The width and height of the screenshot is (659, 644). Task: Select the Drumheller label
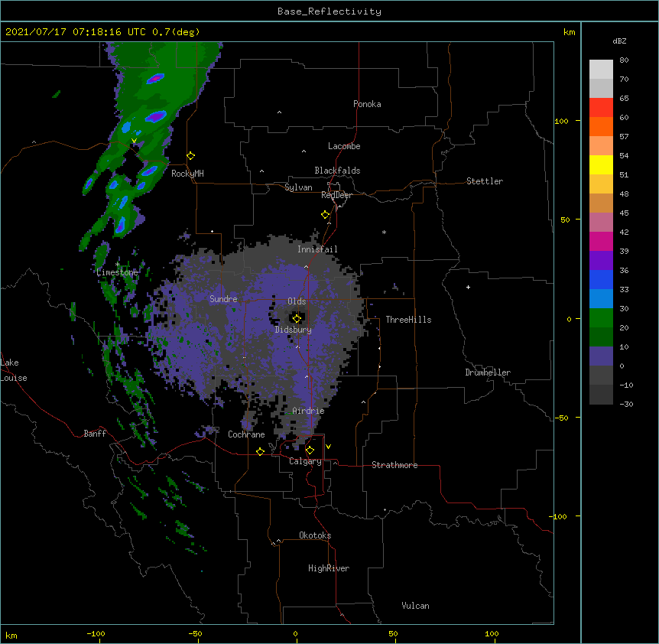488,372
